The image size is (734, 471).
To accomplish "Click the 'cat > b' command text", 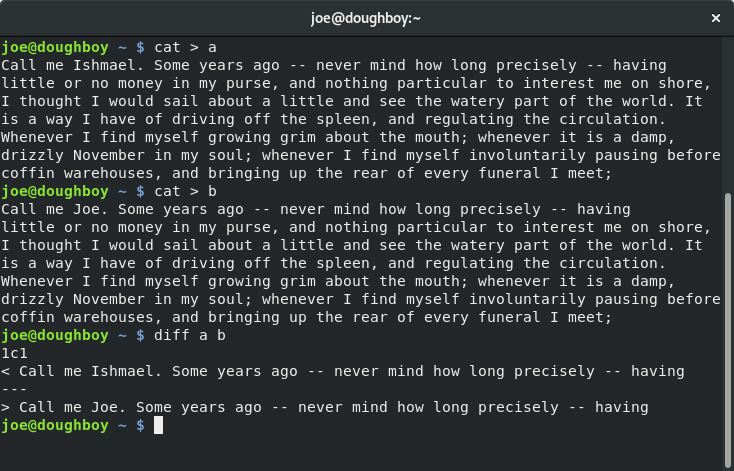I will coord(185,191).
